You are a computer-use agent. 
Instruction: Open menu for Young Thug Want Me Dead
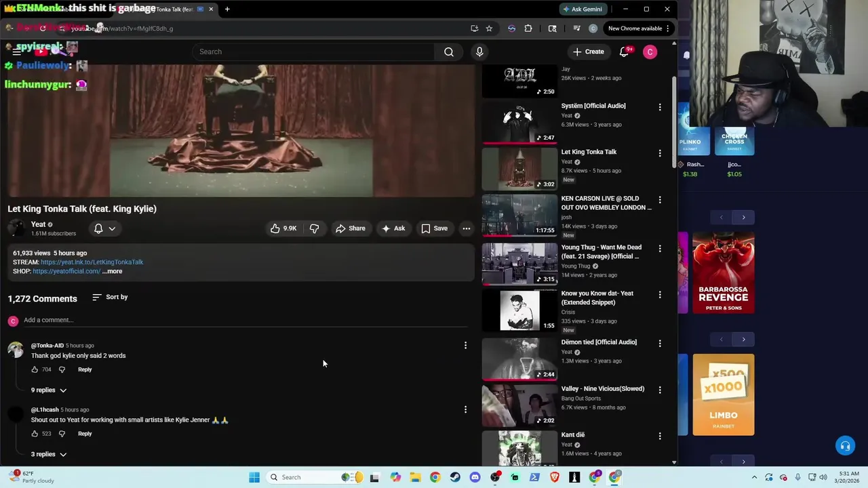660,249
